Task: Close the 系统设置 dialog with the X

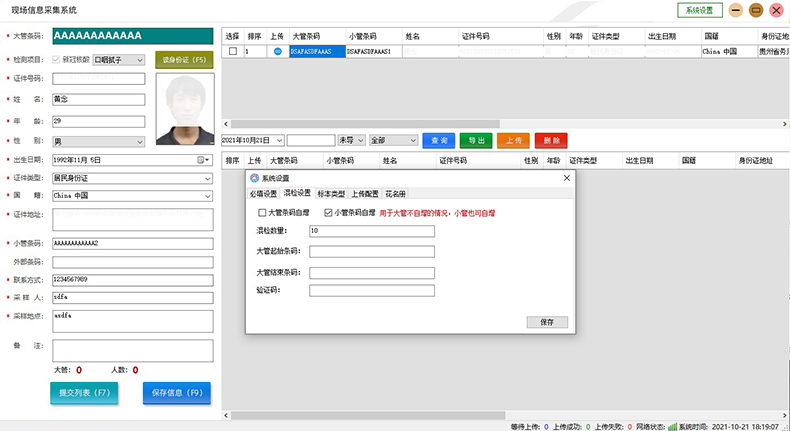Action: [567, 178]
